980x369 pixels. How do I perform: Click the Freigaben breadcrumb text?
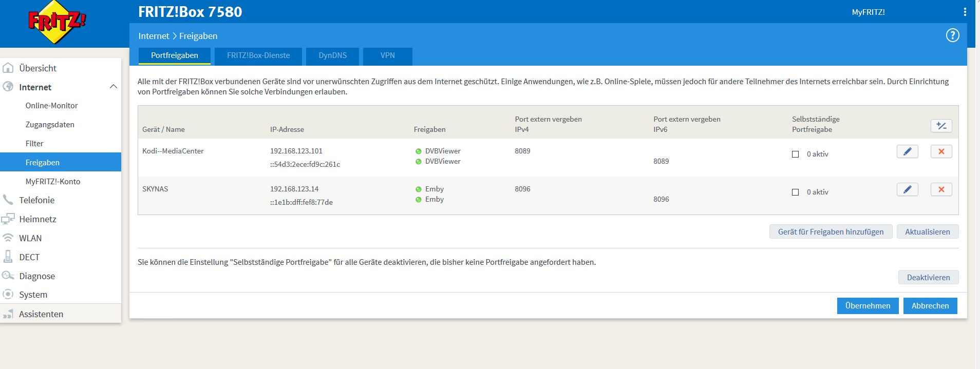point(198,36)
